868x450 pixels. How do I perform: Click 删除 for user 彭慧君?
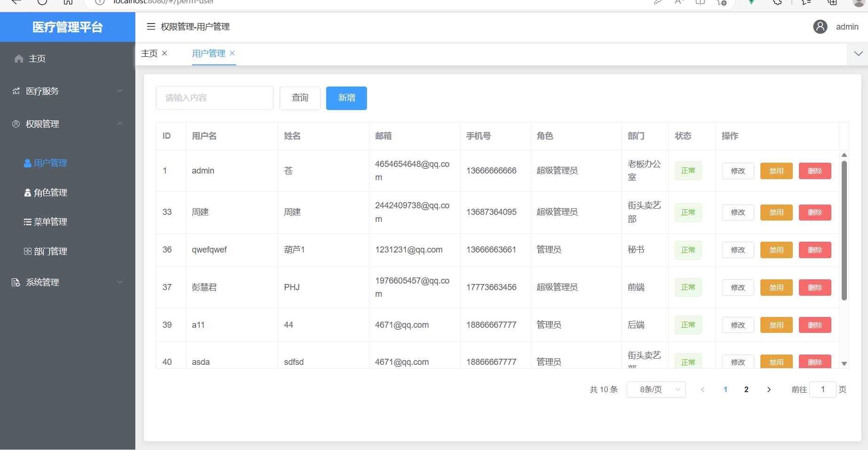tap(815, 287)
